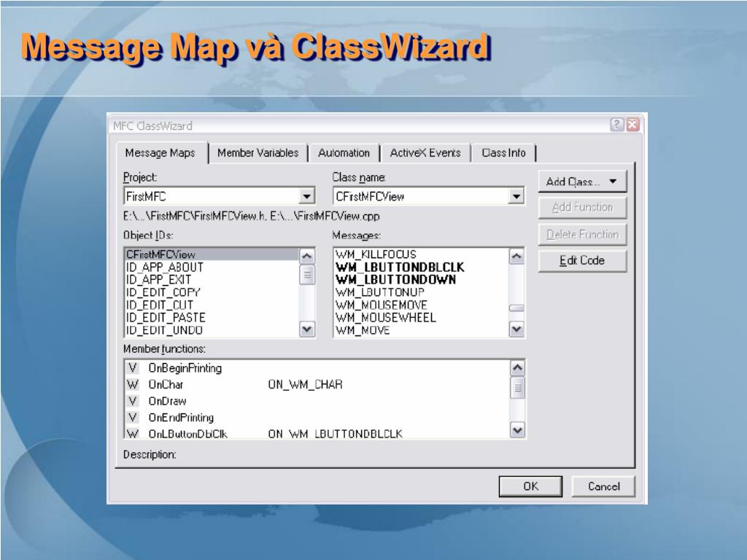This screenshot has width=747, height=560.
Task: Select CFirstMFCView in Object IDs
Action: point(212,254)
